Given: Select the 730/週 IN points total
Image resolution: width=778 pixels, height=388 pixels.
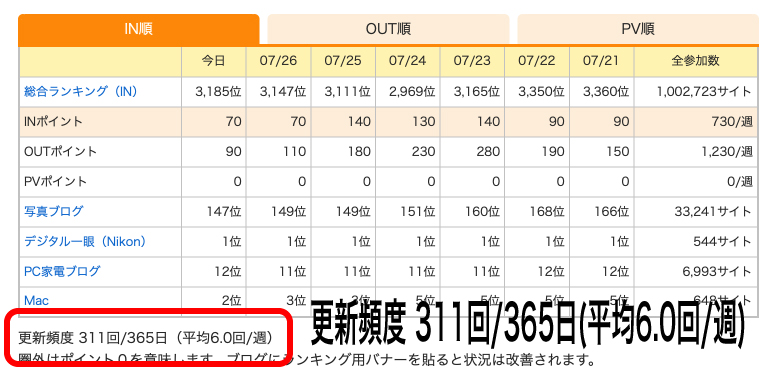Looking at the screenshot, I should pos(696,122).
